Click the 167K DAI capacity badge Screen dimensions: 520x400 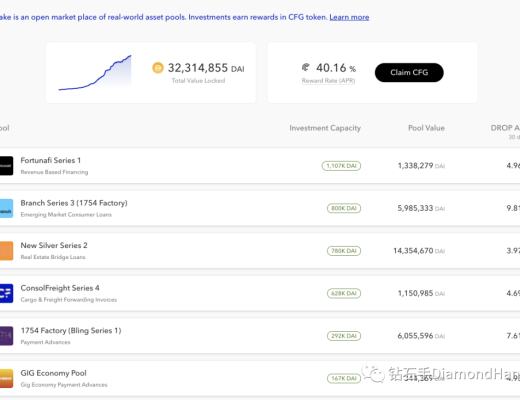(344, 378)
